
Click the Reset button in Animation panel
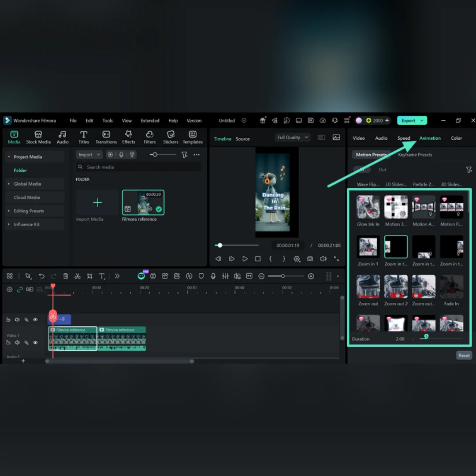[x=464, y=355]
